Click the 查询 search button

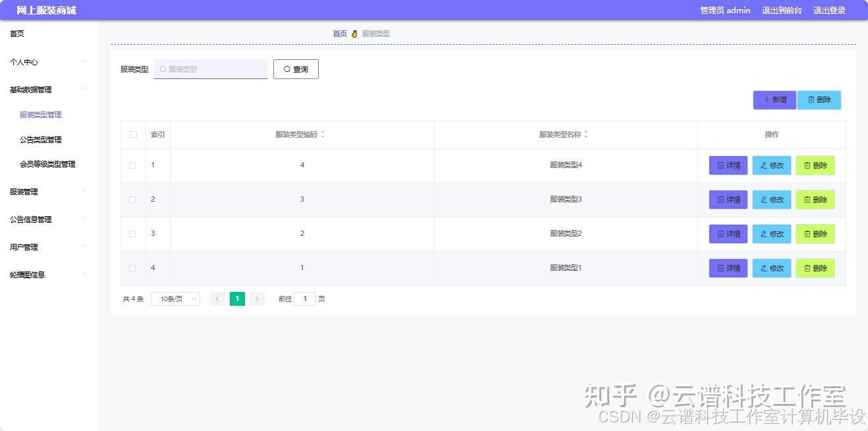pyautogui.click(x=296, y=69)
